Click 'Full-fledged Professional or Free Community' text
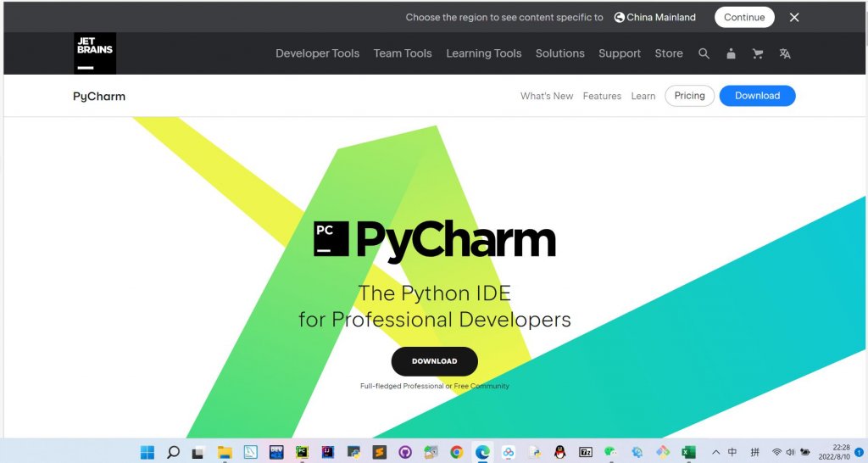Viewport: 868px width, 463px height. (x=435, y=386)
